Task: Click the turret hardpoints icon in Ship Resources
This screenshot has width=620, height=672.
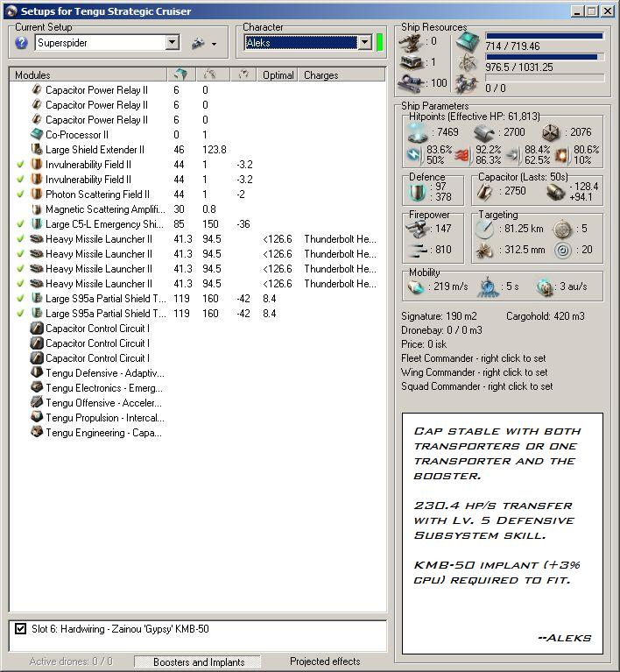Action: coord(411,42)
